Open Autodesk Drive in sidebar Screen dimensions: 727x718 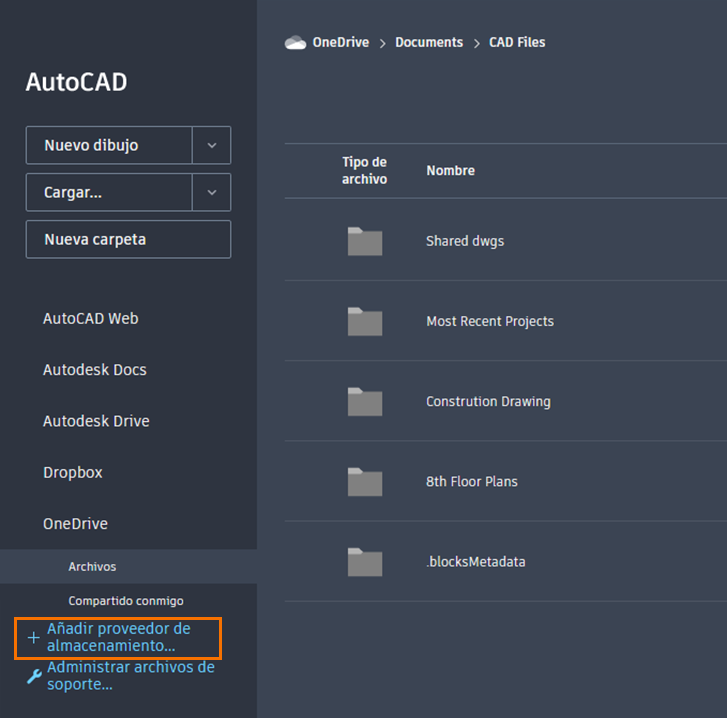tap(96, 421)
